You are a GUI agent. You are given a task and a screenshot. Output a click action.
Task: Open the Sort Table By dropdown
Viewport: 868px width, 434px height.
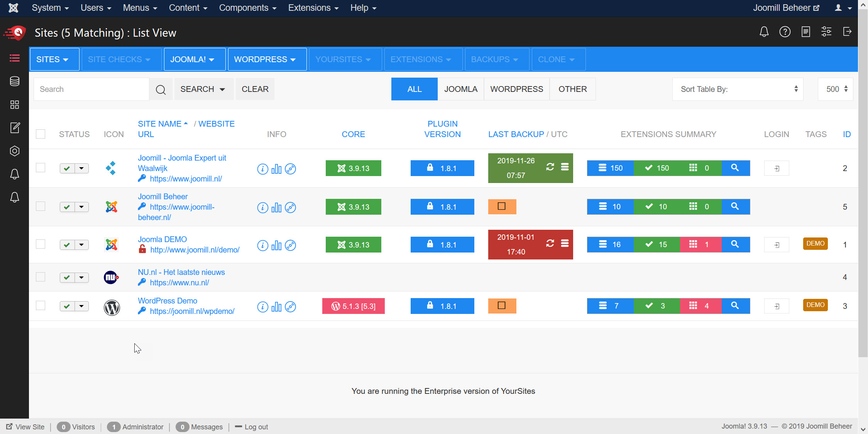pos(738,89)
